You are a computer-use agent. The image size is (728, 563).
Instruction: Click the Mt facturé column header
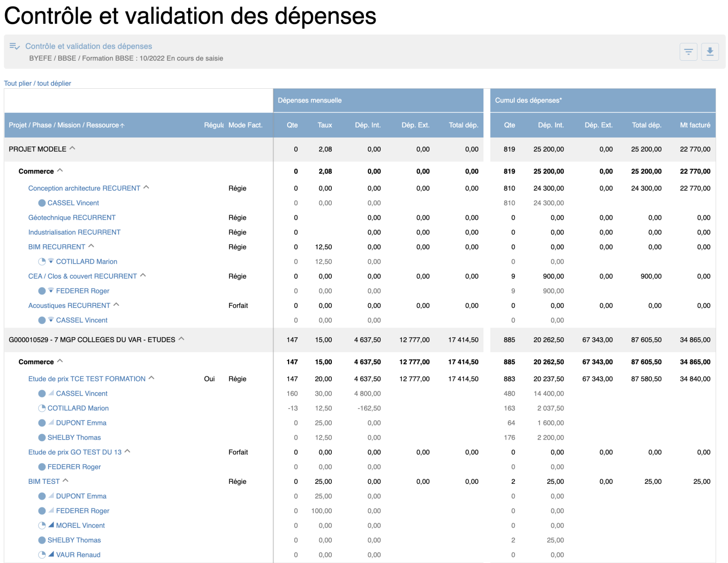(695, 125)
